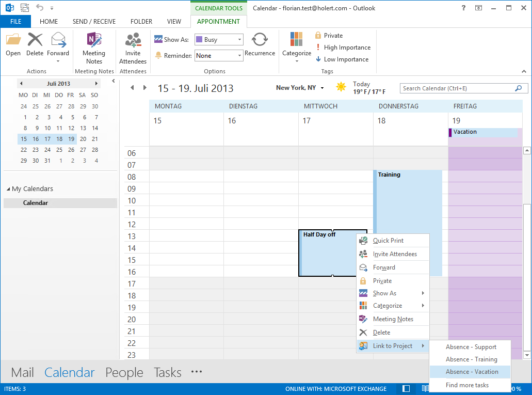Viewport: 532px width, 395px height.
Task: Undo last action in quick access toolbar
Action: (x=40, y=7)
